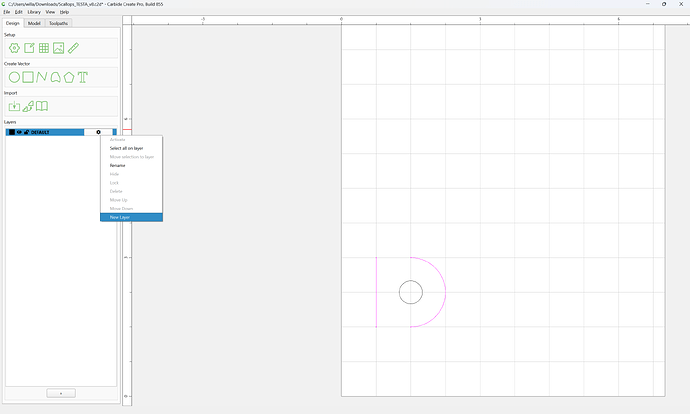Viewport: 690px width, 414px height.
Task: Select the measure ruler tool
Action: click(x=73, y=48)
